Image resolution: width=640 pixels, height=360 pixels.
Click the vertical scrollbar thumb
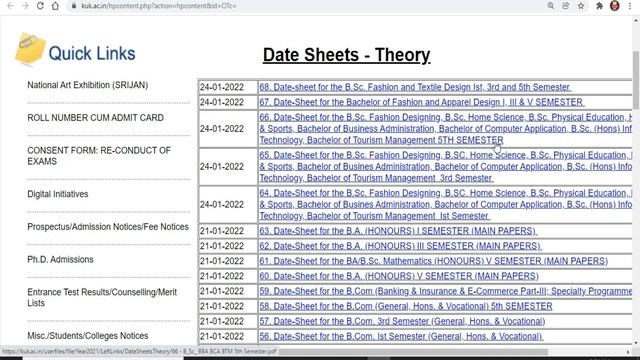point(636,80)
